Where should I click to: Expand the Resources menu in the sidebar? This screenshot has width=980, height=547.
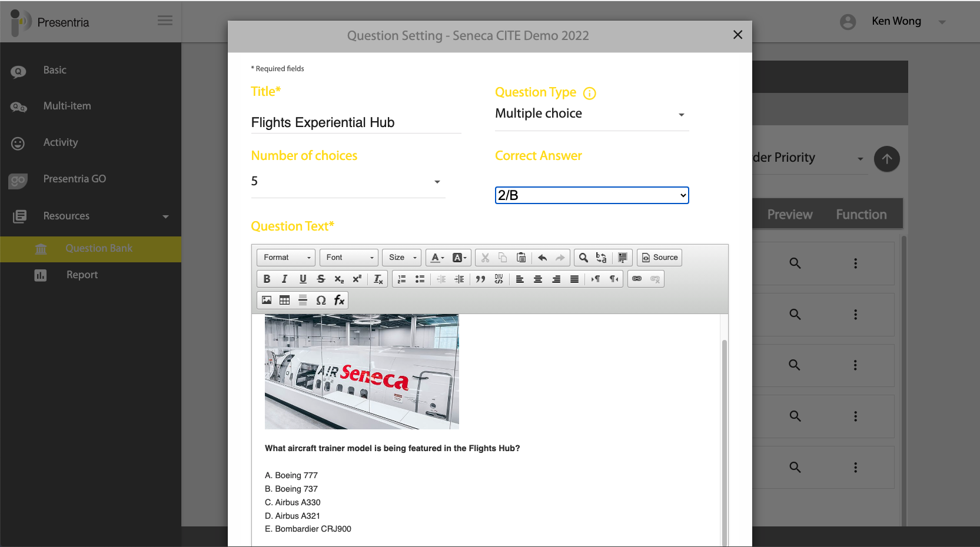[91, 216]
